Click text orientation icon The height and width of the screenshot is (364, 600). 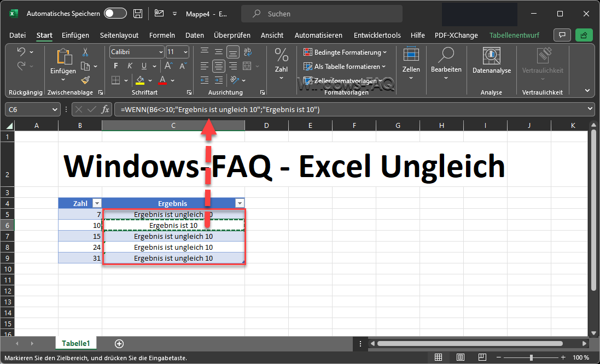(x=234, y=80)
